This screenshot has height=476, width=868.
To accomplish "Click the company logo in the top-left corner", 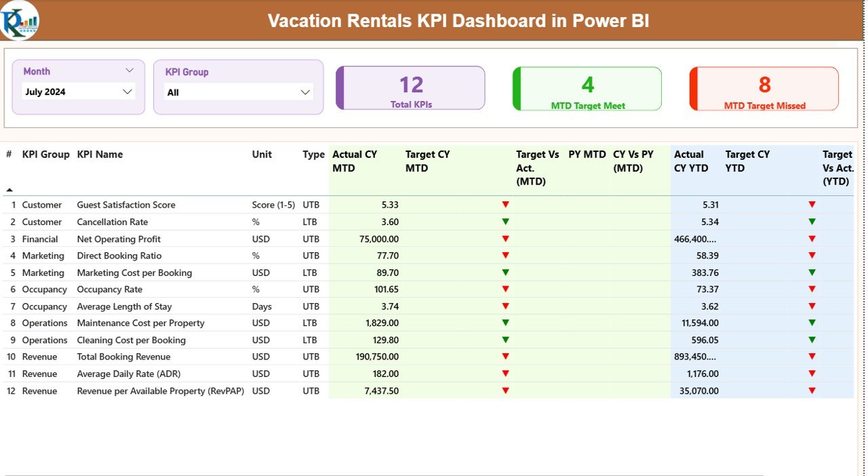I will coord(20,20).
